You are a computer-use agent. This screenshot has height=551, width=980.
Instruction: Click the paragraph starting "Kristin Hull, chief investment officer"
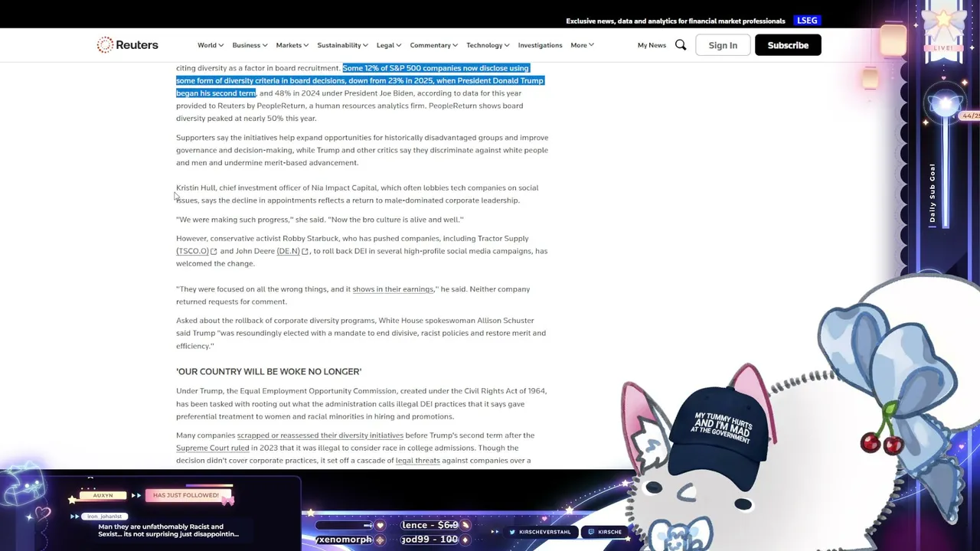(358, 194)
